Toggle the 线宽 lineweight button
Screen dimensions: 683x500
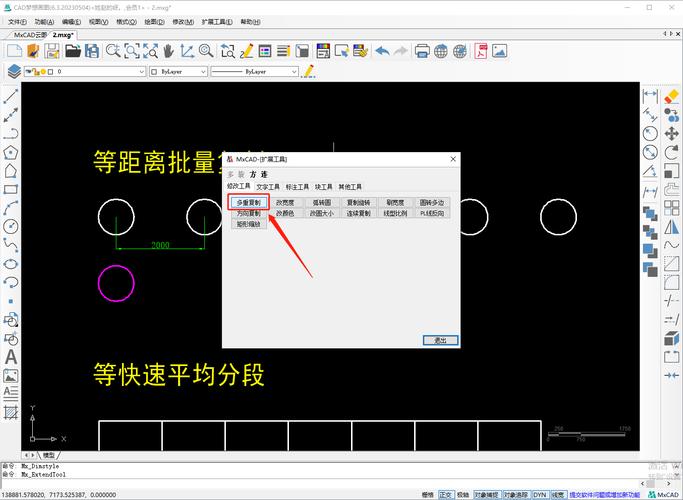(558, 495)
